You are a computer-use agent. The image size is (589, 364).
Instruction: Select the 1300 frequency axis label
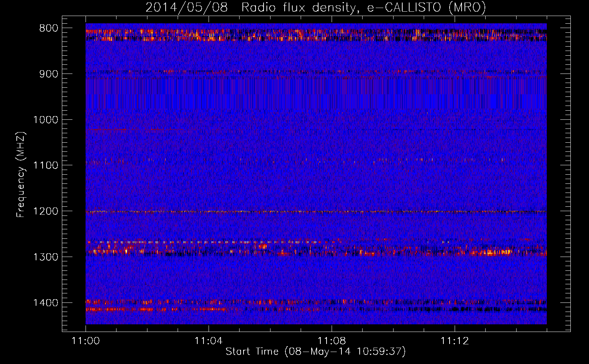(46, 257)
